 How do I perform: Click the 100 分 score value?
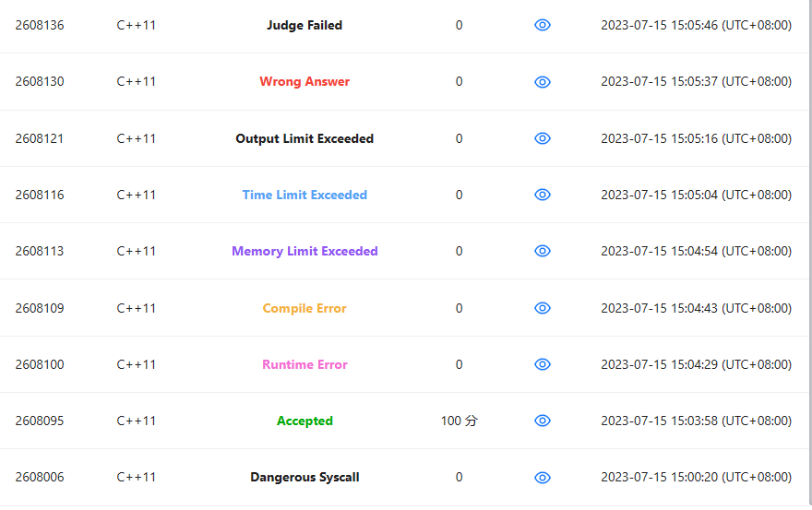tap(459, 421)
